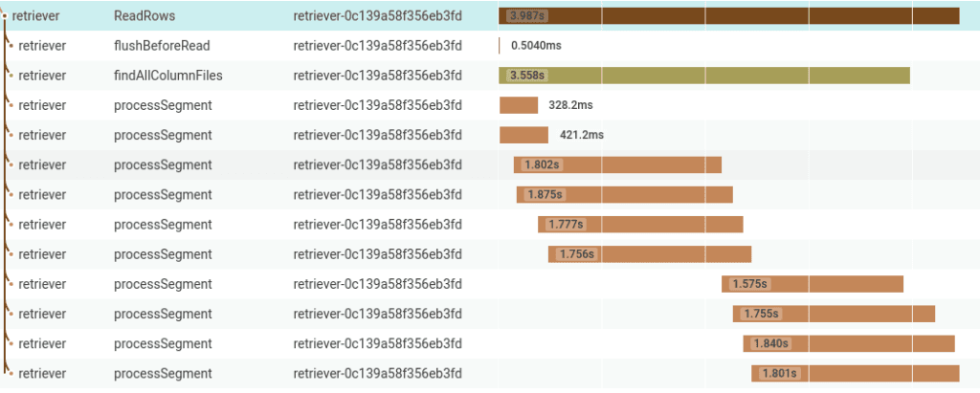Image resolution: width=980 pixels, height=393 pixels.
Task: Click the retriever host ID in findAllColumnFiles row
Action: point(377,75)
